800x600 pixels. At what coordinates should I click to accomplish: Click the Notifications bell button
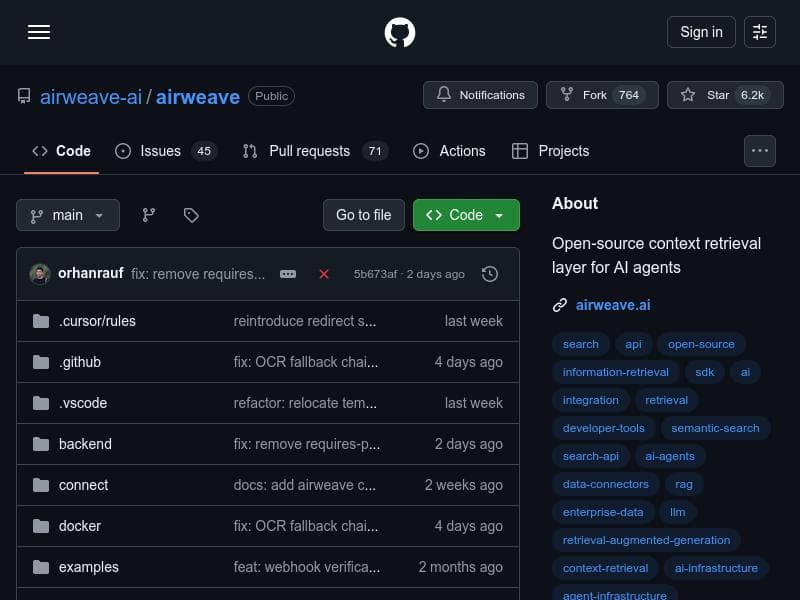[x=480, y=95]
